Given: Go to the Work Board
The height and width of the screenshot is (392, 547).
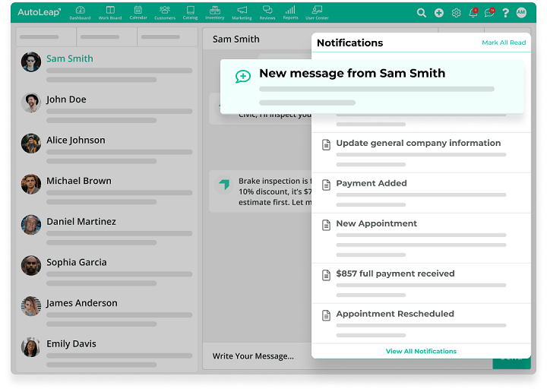Looking at the screenshot, I should point(110,12).
